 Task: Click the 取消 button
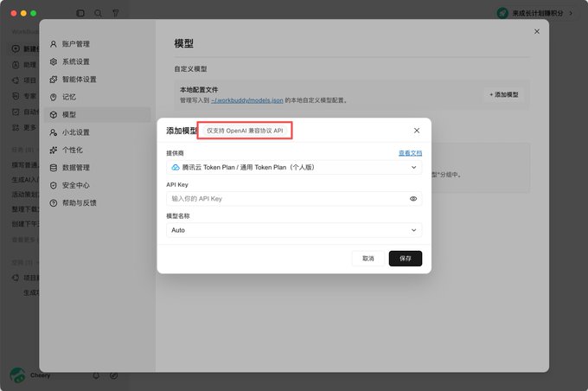[x=368, y=259]
